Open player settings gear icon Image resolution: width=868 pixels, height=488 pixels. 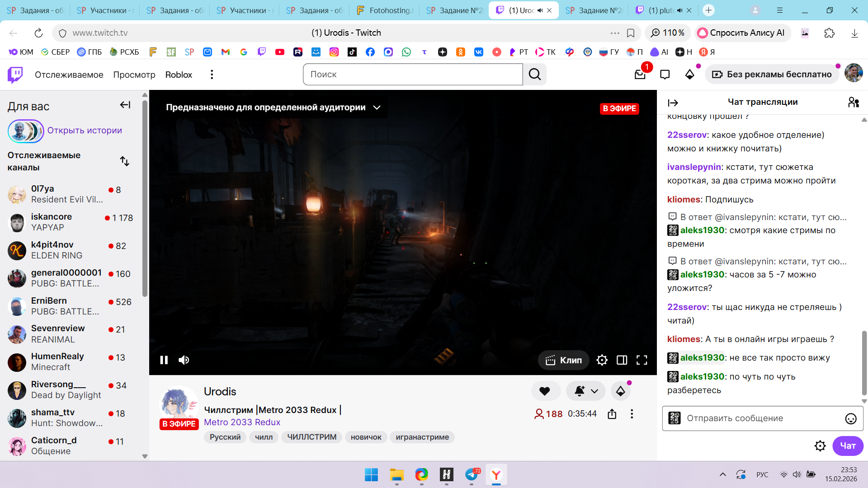[x=602, y=360]
